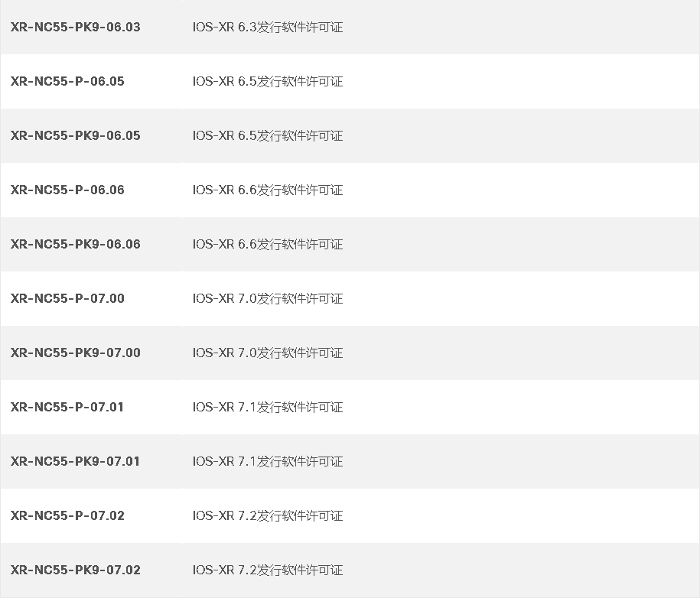Click IOS-XR 7.1 description beside XR-NC55-PK9-07.01
700x598 pixels.
tap(268, 461)
